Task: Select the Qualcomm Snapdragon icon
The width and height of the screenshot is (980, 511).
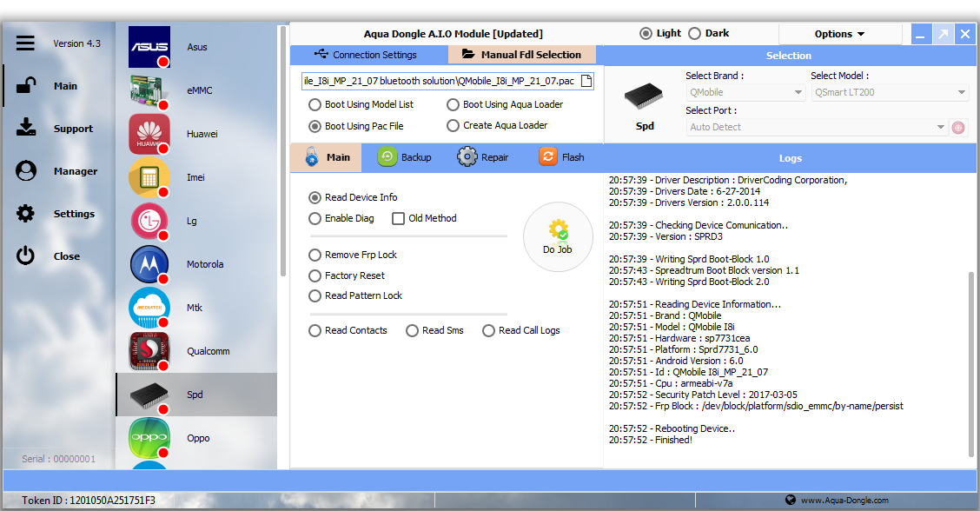Action: (149, 351)
